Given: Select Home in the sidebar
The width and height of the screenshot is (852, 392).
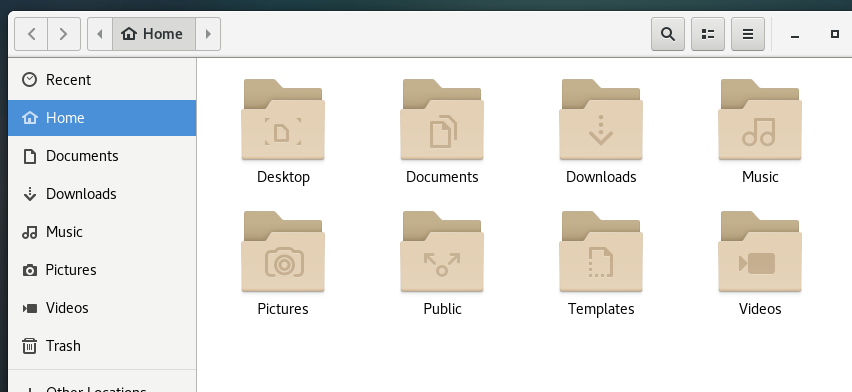Looking at the screenshot, I should pos(102,118).
